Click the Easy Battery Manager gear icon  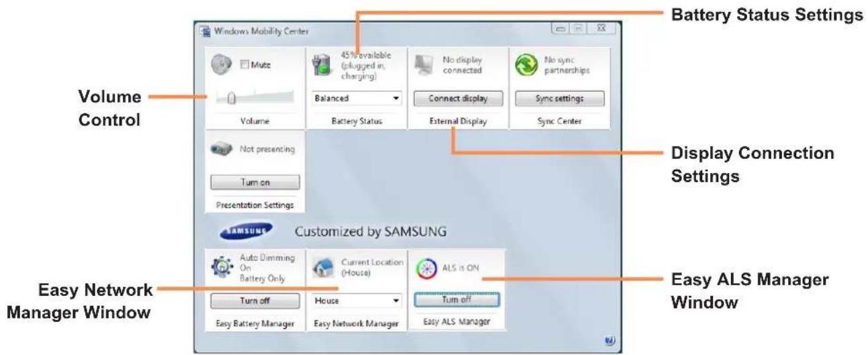pos(221,268)
